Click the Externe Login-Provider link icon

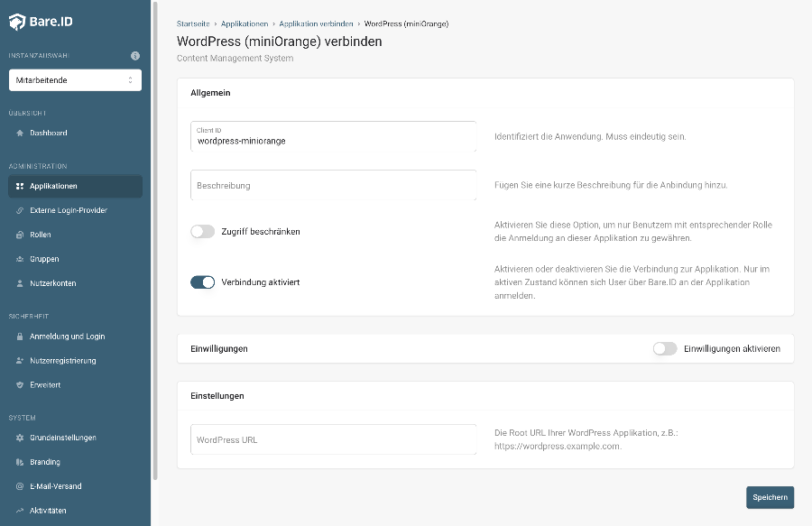coord(20,210)
